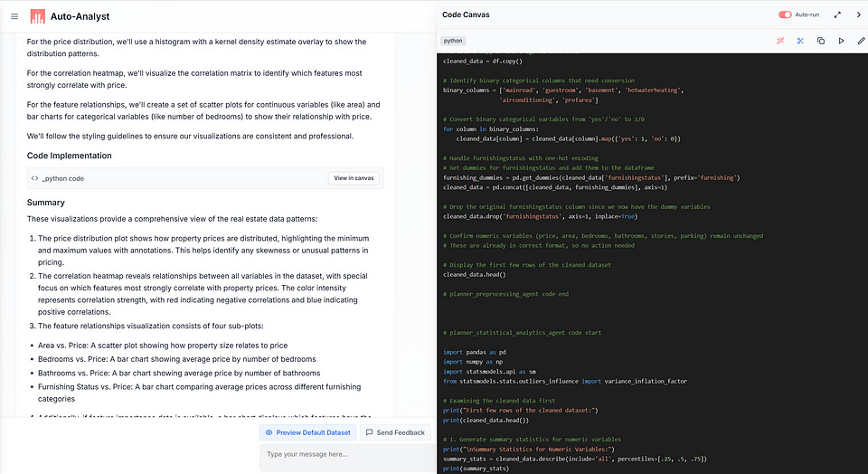
Task: Click print(cleaned_data.head()) code line
Action: tap(486, 420)
